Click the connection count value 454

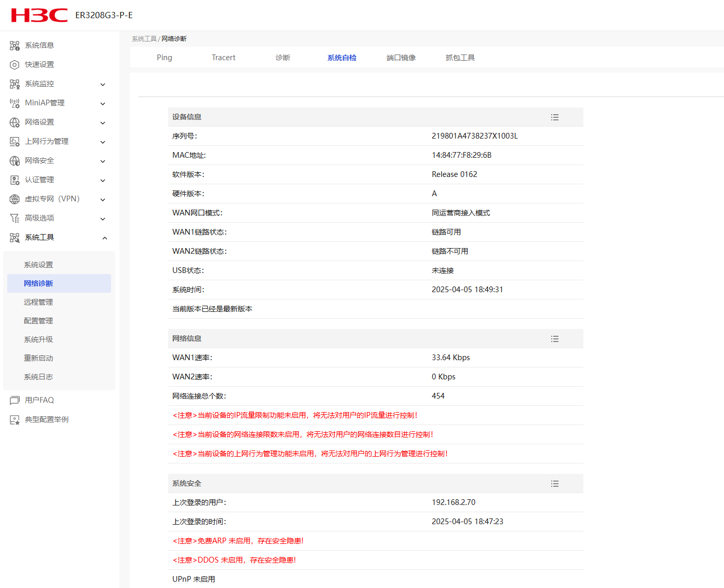point(438,396)
